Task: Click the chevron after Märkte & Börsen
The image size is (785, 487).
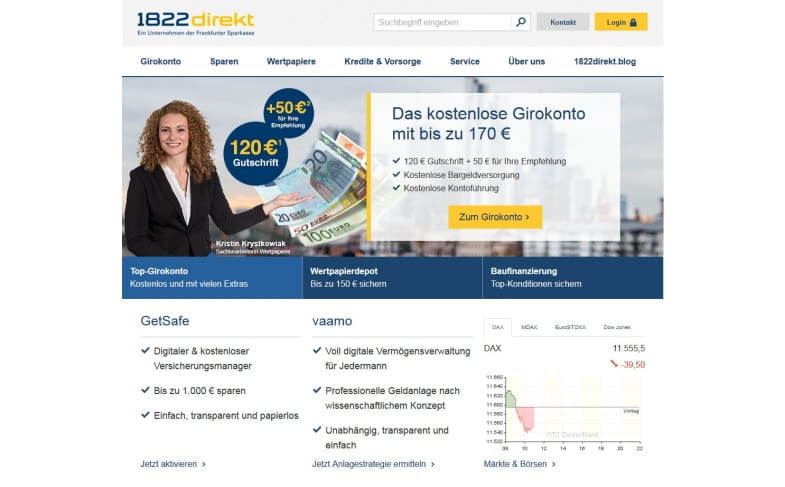Action: coord(553,464)
